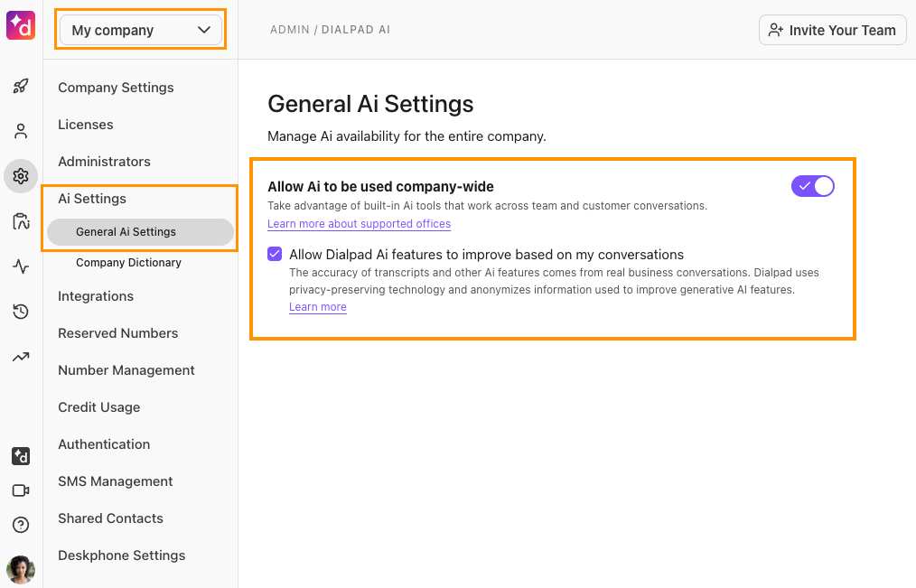Uncheck Allow Dialpad Ai features to improve checkbox
Viewport: 916px width, 588px height.
(275, 254)
